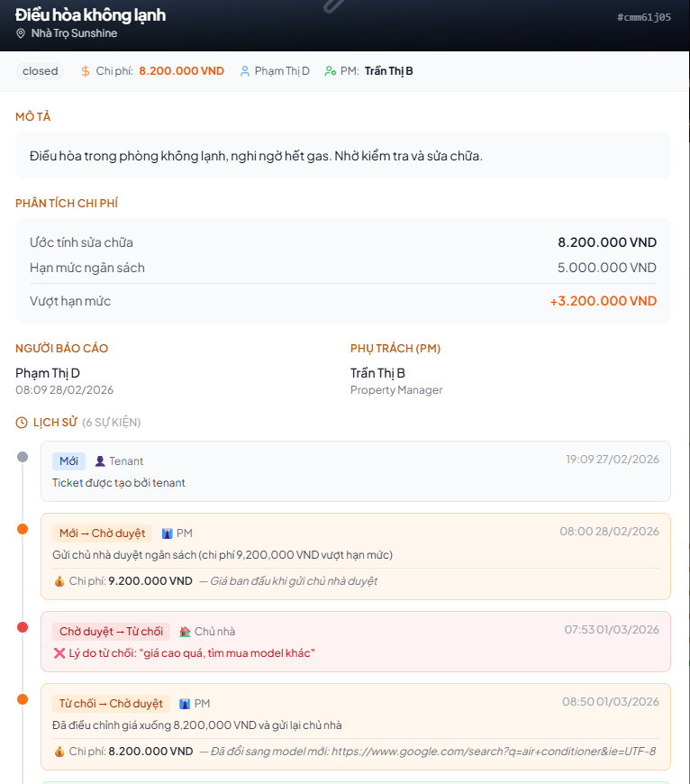Click the clock icon beside Lịch sử
The width and height of the screenshot is (690, 784).
coord(22,423)
